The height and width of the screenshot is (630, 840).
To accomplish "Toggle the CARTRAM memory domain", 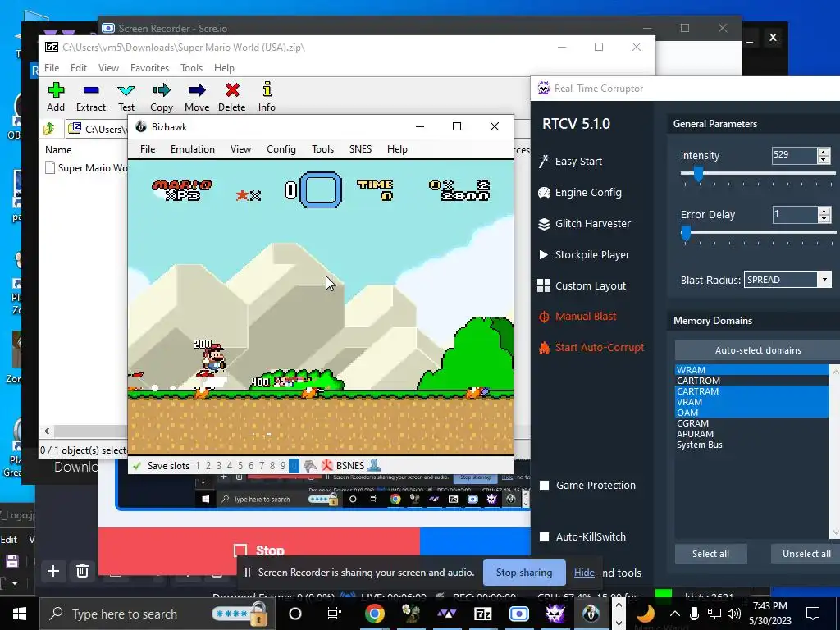I will (751, 391).
